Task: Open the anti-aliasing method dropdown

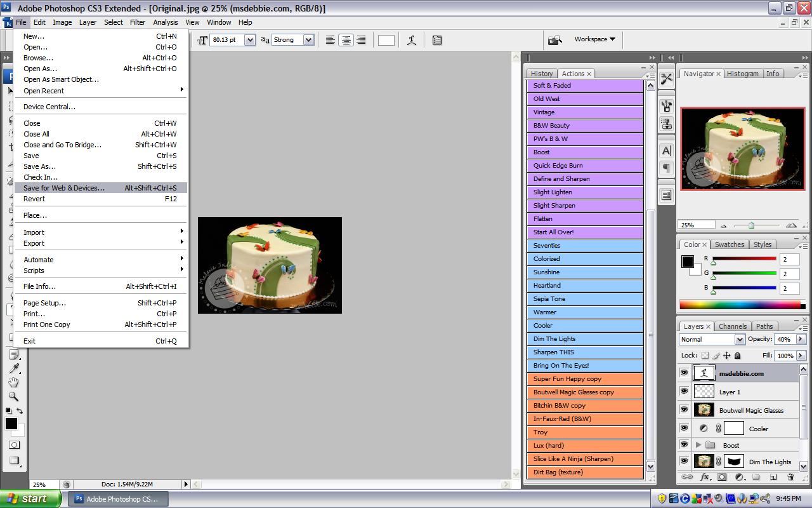Action: click(x=309, y=40)
